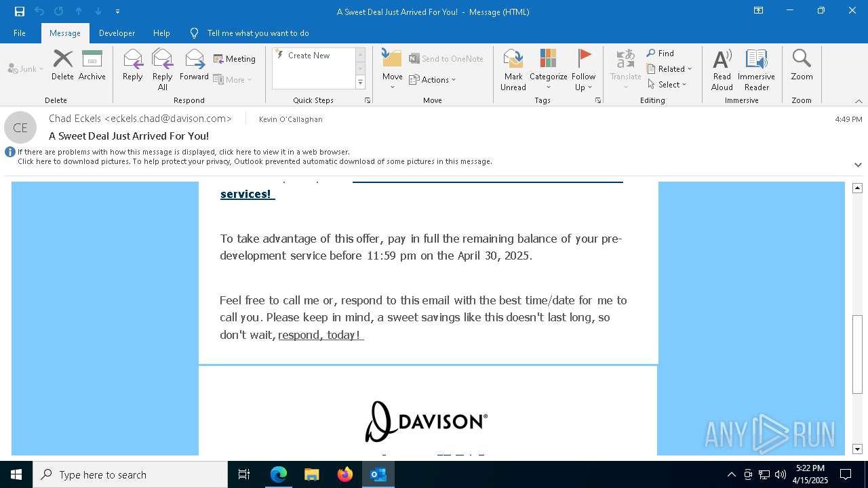Screen dimensions: 868x488
Task: Click the Translate button
Action: pos(626,70)
